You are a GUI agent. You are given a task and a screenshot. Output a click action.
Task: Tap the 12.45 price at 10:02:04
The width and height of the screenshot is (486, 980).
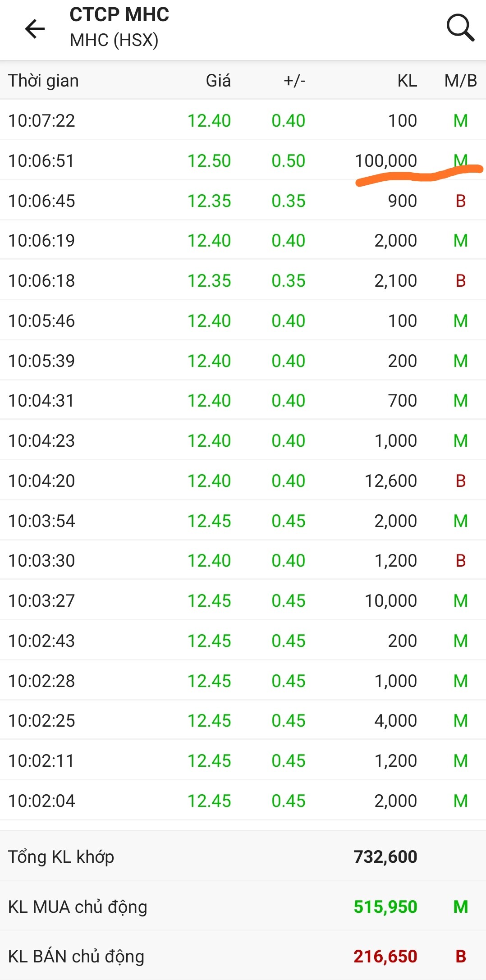click(209, 801)
